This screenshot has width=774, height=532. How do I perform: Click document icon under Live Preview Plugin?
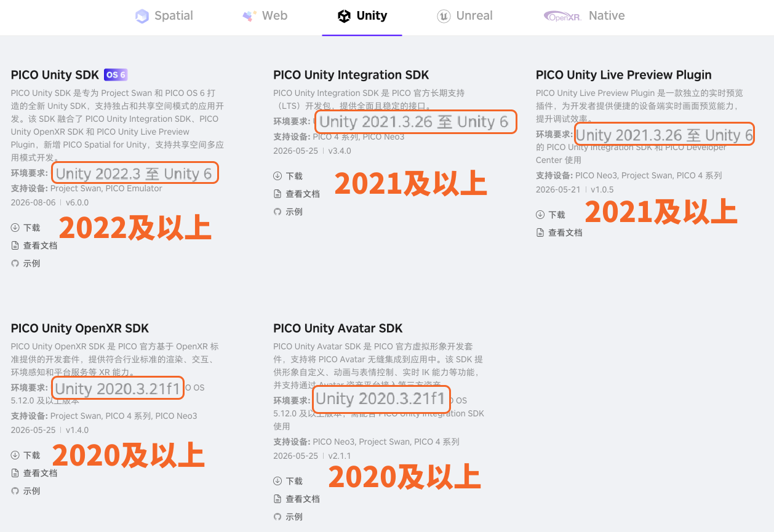540,232
